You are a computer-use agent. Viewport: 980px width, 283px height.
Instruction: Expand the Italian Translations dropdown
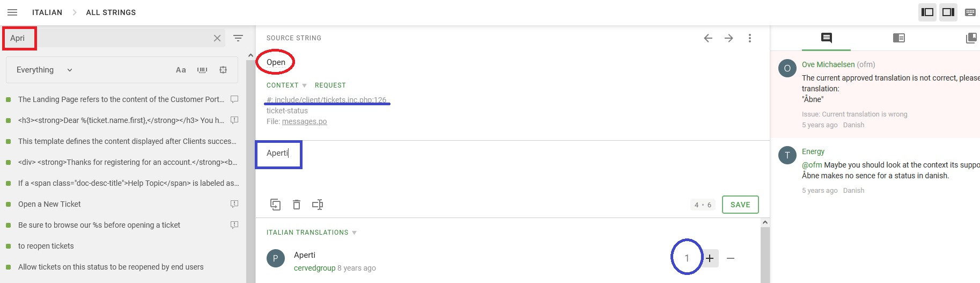(354, 233)
